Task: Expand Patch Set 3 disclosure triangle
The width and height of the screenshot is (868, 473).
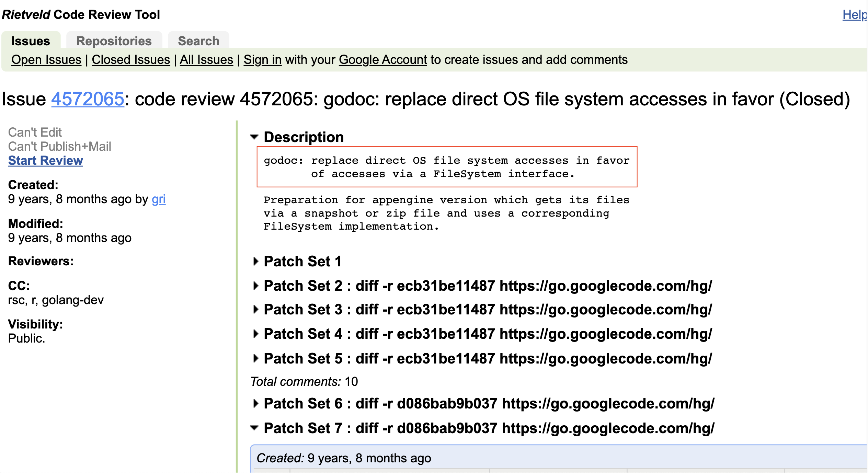Action: pyautogui.click(x=255, y=309)
